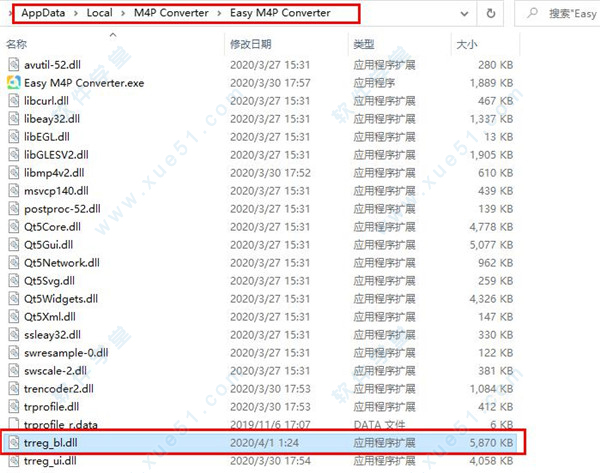Select the file name trencoder2.dll
Viewport: 600px width, 473px height.
coord(59,388)
